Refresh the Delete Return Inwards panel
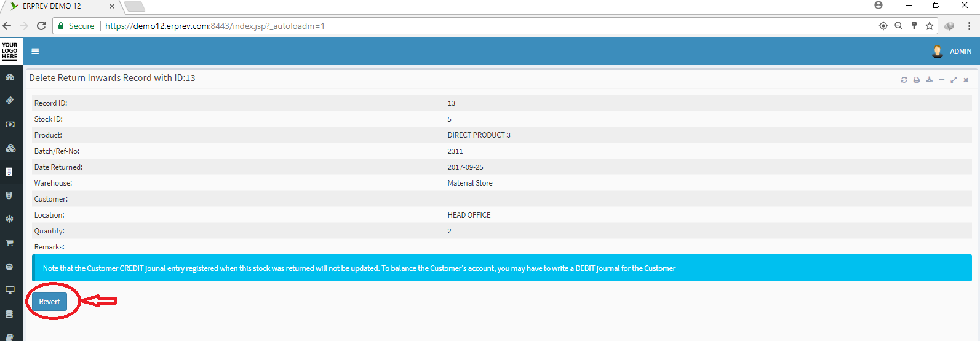Image resolution: width=980 pixels, height=341 pixels. point(904,80)
